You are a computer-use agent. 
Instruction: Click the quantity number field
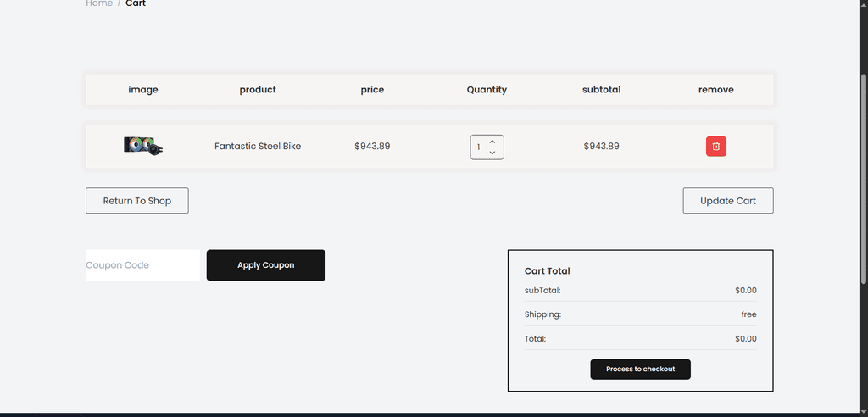(480, 147)
